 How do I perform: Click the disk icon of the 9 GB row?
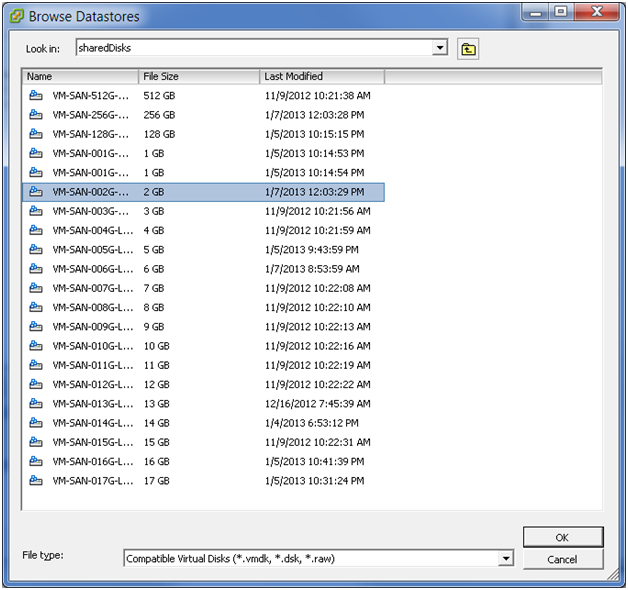coord(36,326)
